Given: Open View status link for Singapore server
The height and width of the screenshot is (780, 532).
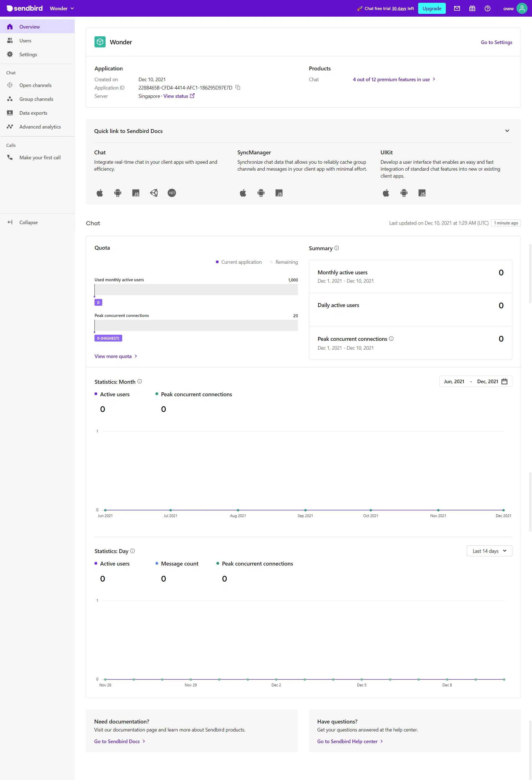Looking at the screenshot, I should pos(179,96).
